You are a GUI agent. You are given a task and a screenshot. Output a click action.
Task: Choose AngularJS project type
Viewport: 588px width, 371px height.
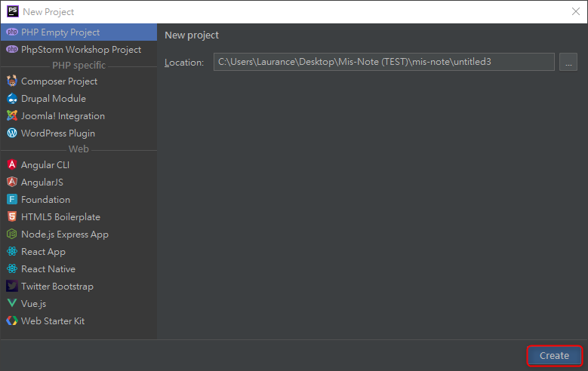click(79, 182)
